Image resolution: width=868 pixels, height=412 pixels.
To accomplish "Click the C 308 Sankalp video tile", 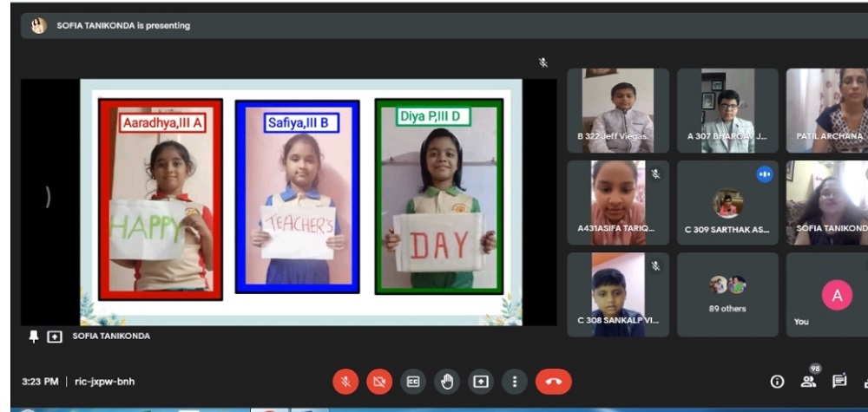I will (x=617, y=294).
